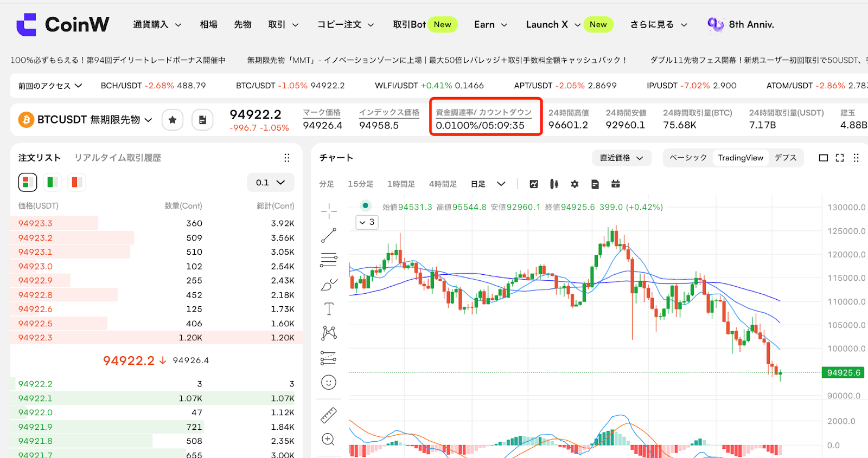Open the CoinW home logo

(x=63, y=24)
